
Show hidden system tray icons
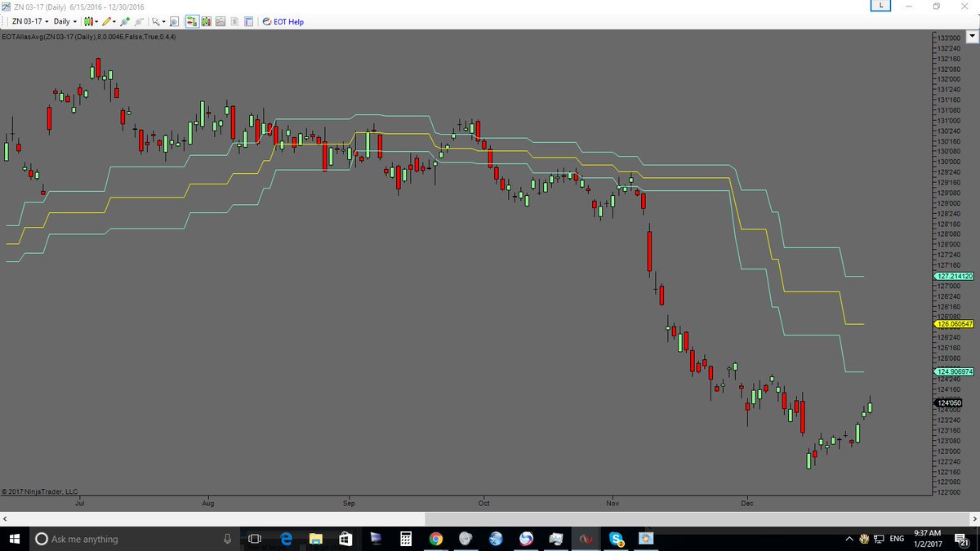tap(849, 539)
